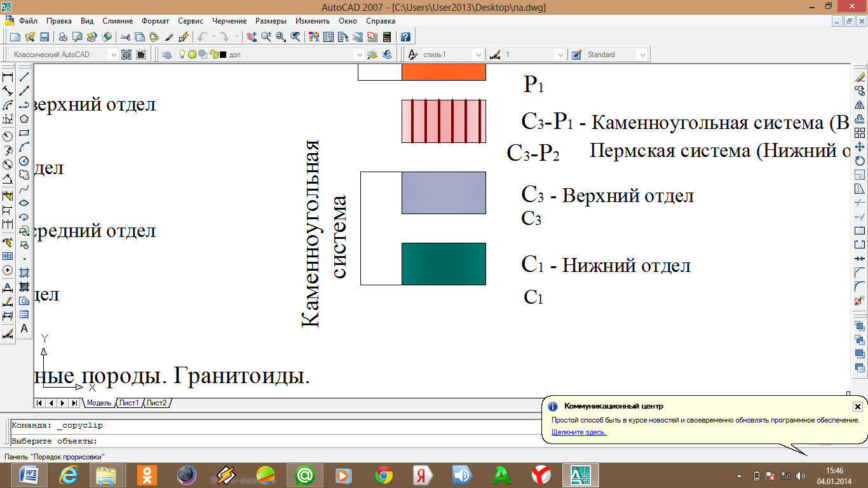
Task: Open the Правка menu
Action: pyautogui.click(x=59, y=21)
